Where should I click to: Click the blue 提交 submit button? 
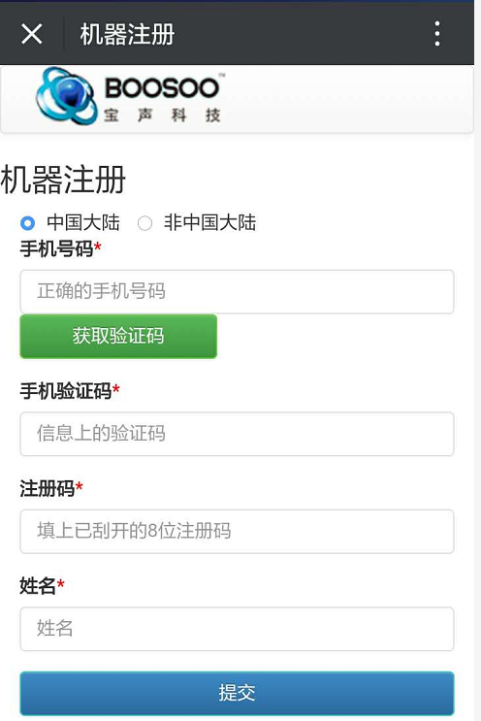(x=237, y=693)
